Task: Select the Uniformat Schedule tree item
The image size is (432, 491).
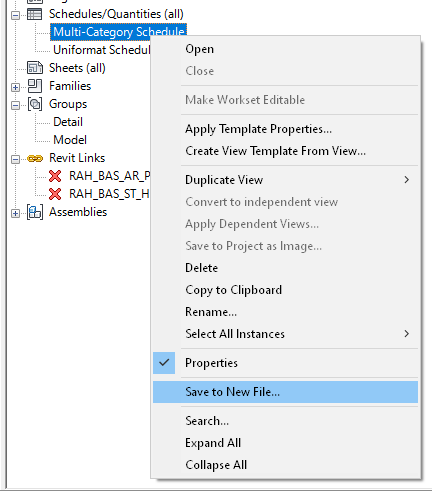Action: pos(102,50)
